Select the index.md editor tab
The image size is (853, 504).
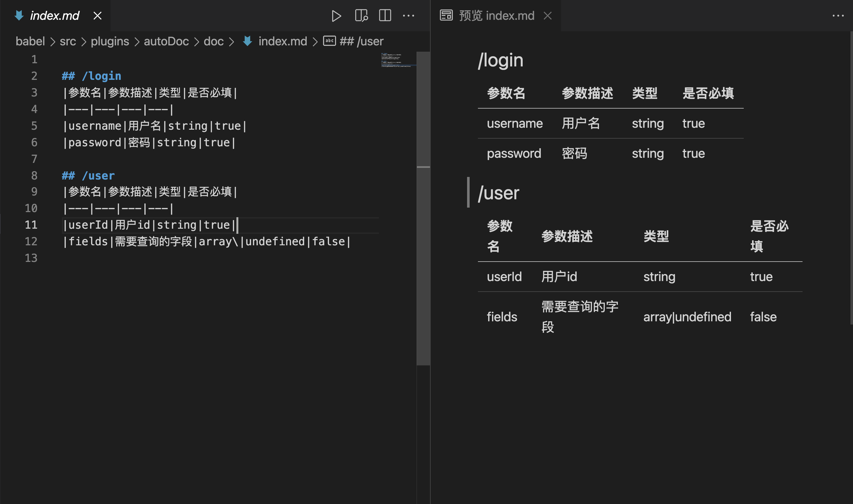click(x=54, y=16)
